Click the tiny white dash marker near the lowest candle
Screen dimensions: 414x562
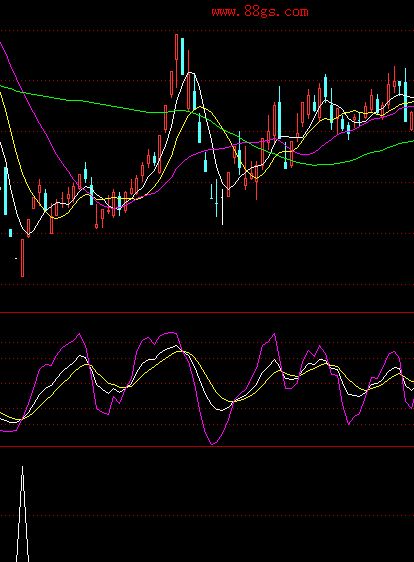point(16,258)
